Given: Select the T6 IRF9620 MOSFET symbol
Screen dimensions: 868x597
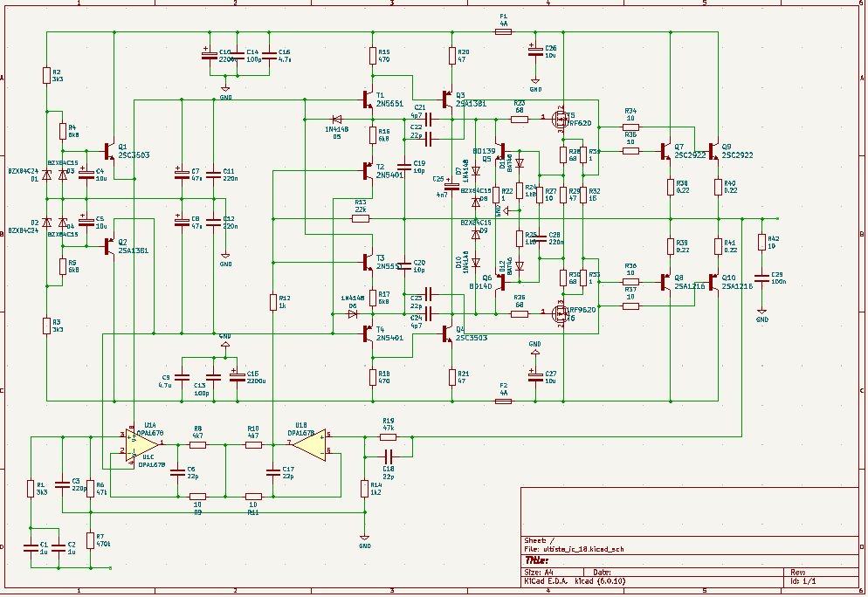Looking at the screenshot, I should (x=561, y=313).
